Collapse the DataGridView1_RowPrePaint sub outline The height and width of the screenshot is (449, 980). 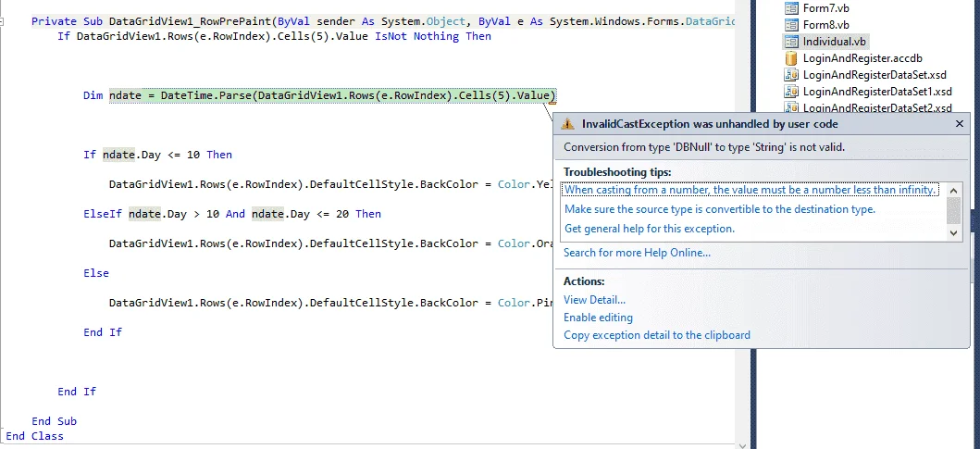point(3,21)
